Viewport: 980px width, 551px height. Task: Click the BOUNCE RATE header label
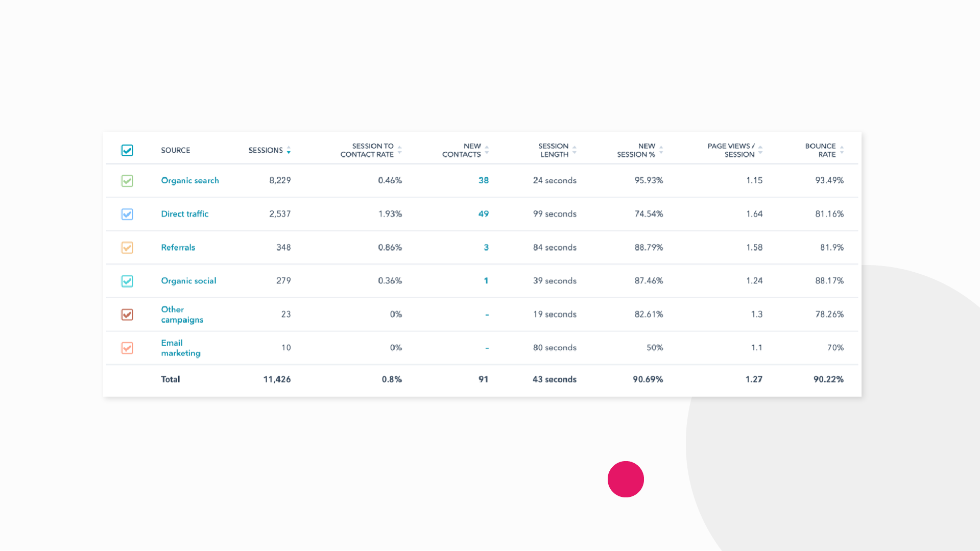(x=821, y=150)
